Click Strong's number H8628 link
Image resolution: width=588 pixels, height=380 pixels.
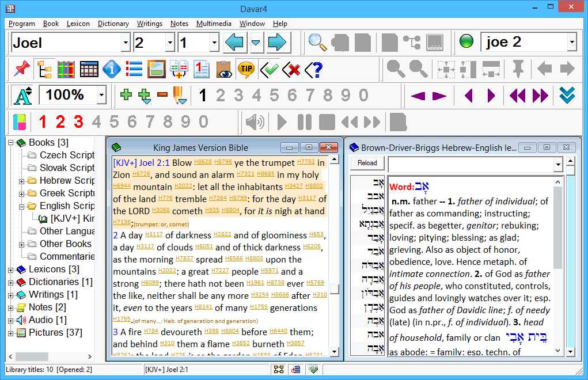tap(203, 162)
